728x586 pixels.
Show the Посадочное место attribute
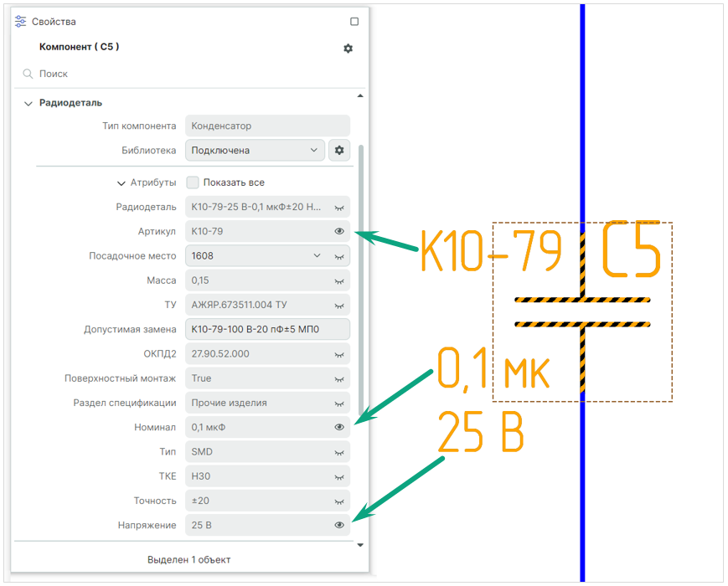coord(339,256)
